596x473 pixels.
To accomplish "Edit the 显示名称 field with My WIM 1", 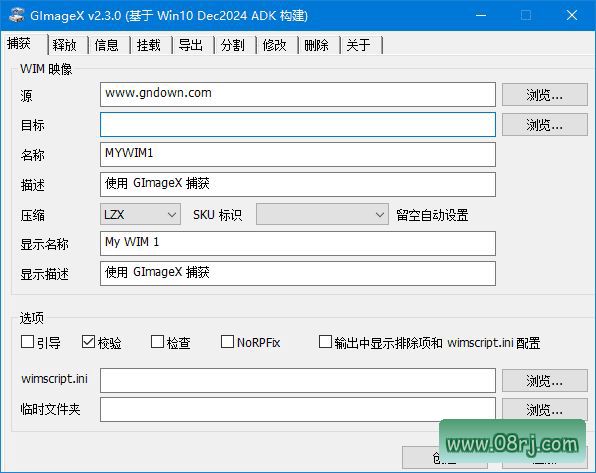I will [298, 243].
